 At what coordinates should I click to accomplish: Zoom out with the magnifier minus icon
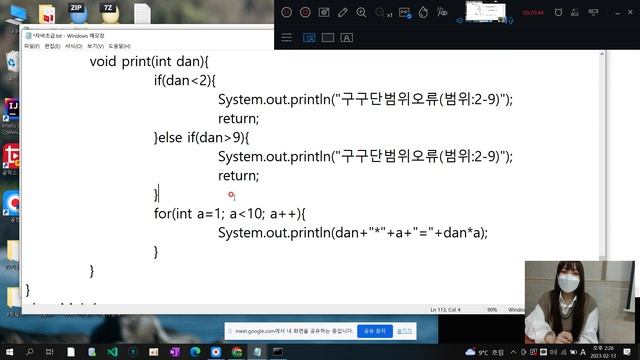pos(380,13)
